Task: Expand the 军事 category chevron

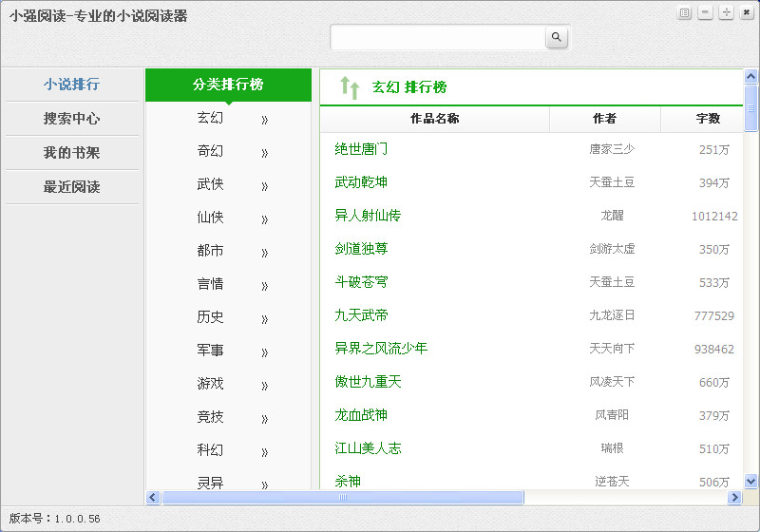Action: pos(264,352)
